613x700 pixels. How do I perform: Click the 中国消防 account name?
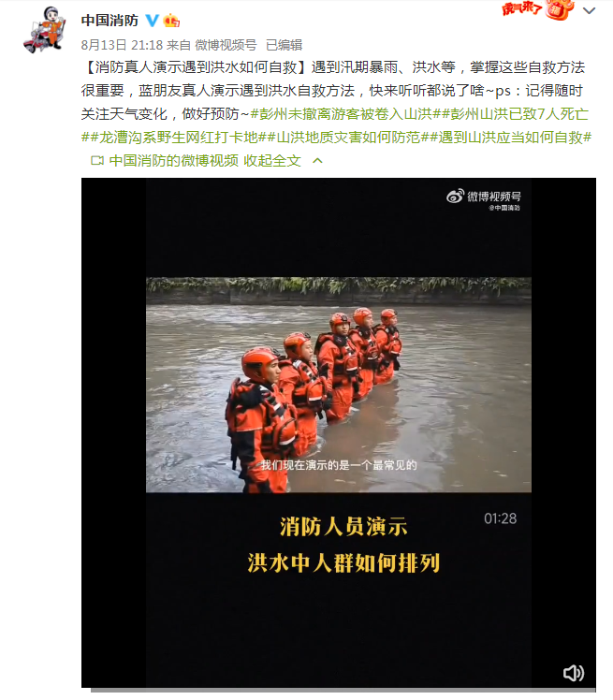(109, 21)
